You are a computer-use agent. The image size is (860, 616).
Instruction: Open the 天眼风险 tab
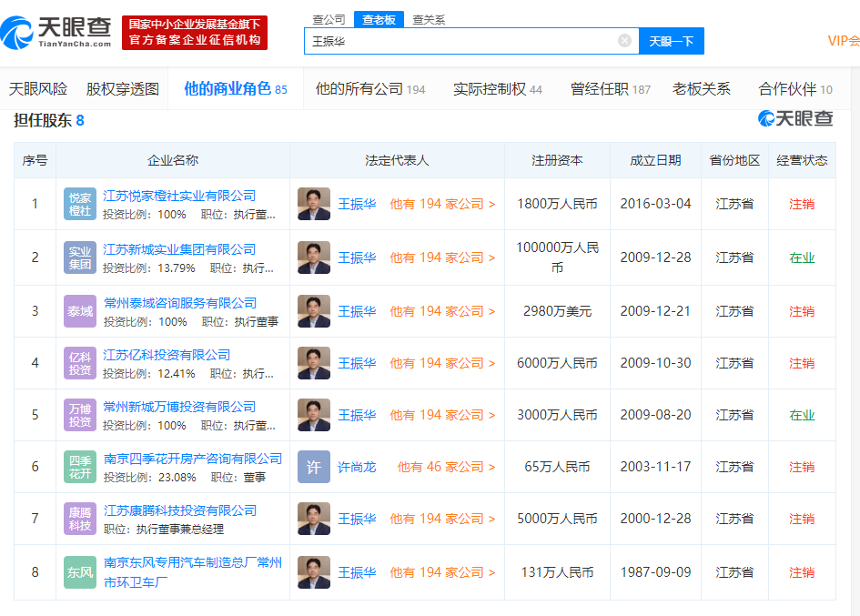38,89
